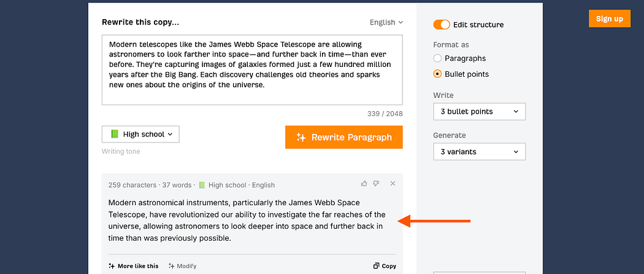Click the rewritten result paragraph text

tap(247, 220)
